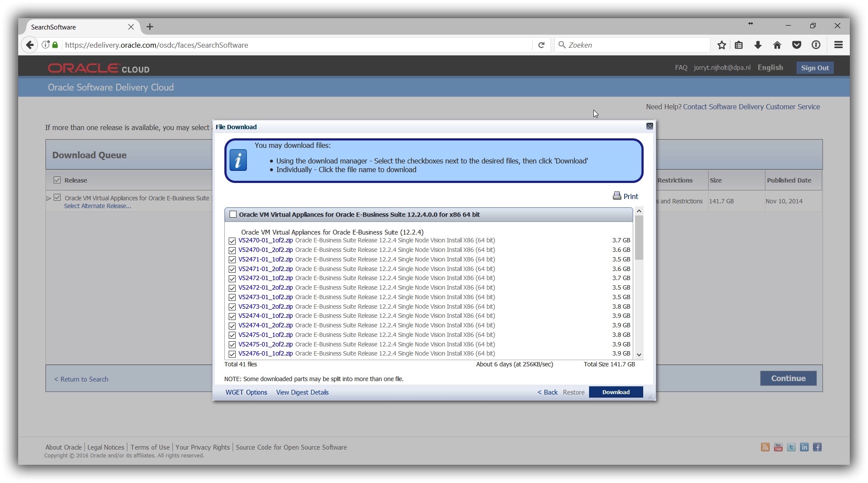
Task: Reload the page with refresh icon
Action: pyautogui.click(x=541, y=45)
